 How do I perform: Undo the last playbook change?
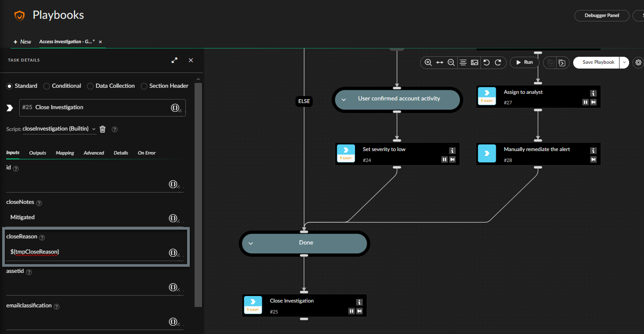pos(486,62)
